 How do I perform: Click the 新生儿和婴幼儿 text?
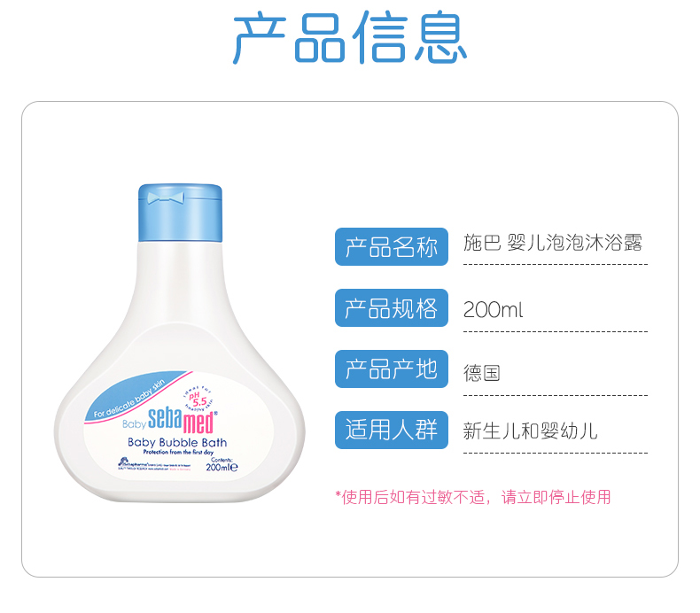(x=530, y=431)
